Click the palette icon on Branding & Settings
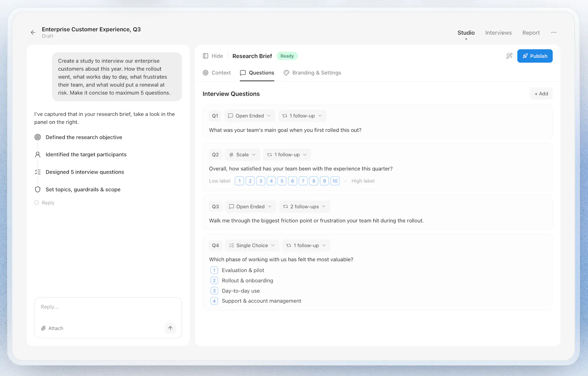Screen dimensions: 588x376 (286, 73)
